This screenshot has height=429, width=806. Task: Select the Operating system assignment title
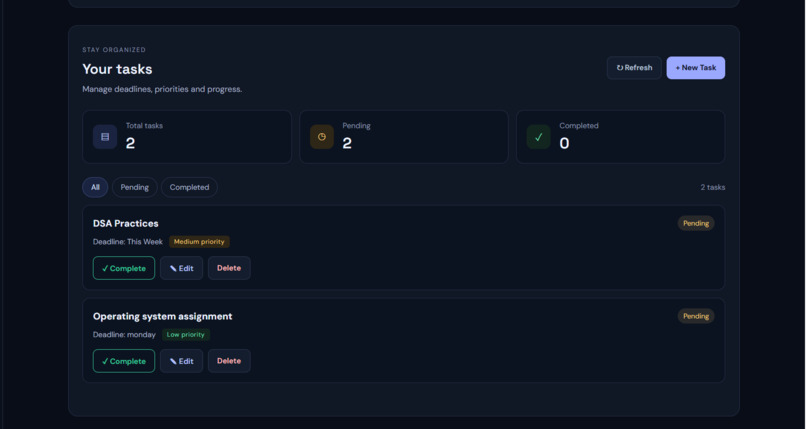click(x=162, y=316)
